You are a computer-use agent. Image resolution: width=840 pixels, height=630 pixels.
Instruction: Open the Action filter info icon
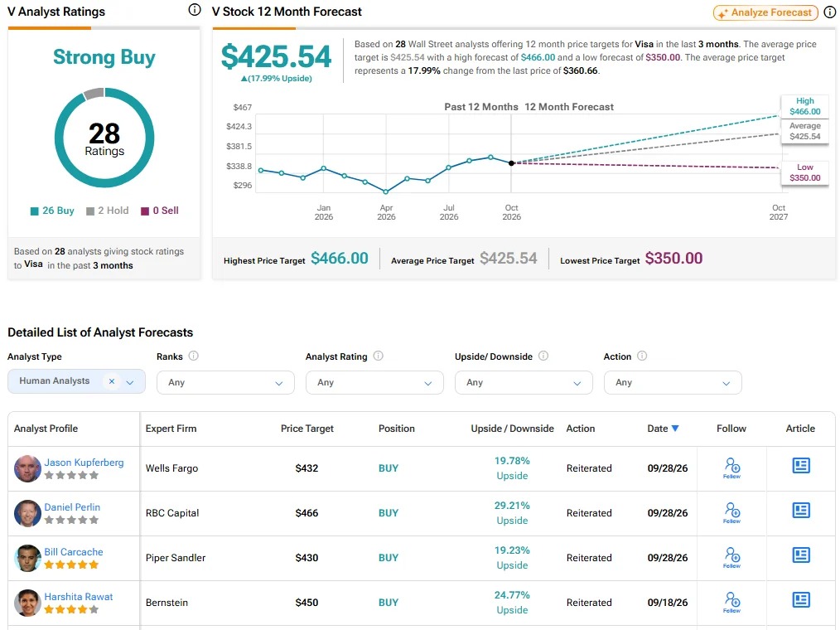(642, 356)
